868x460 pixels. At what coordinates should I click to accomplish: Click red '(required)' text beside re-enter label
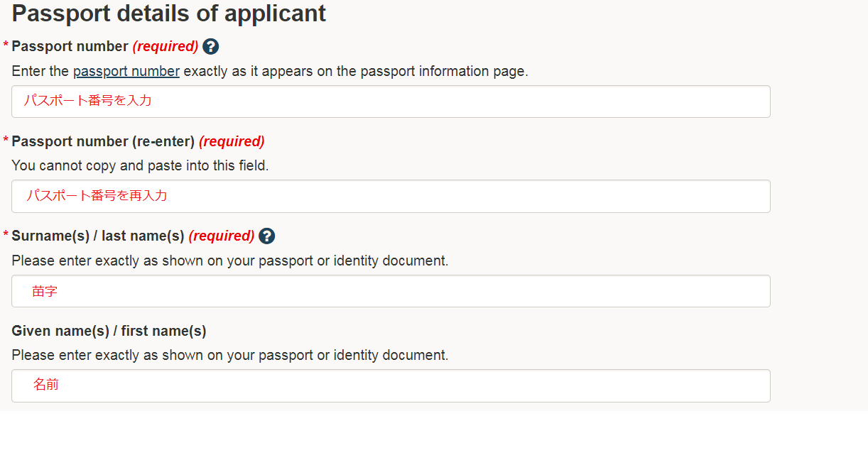[232, 141]
